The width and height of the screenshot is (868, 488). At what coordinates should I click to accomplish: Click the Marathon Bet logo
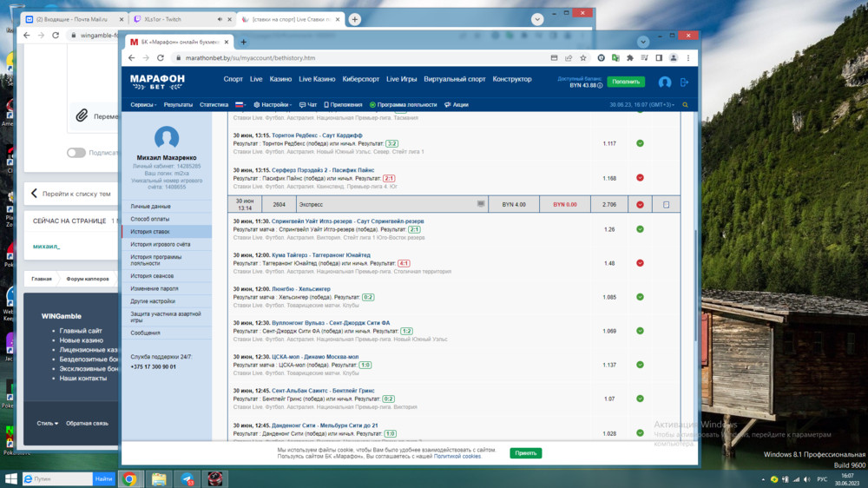point(157,80)
